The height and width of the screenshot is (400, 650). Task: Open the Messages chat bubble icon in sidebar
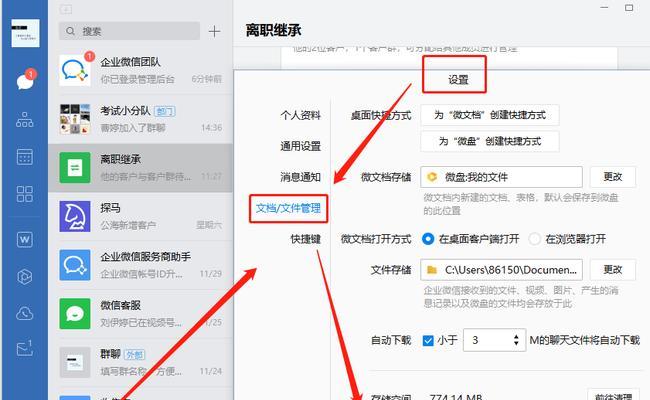tap(25, 80)
